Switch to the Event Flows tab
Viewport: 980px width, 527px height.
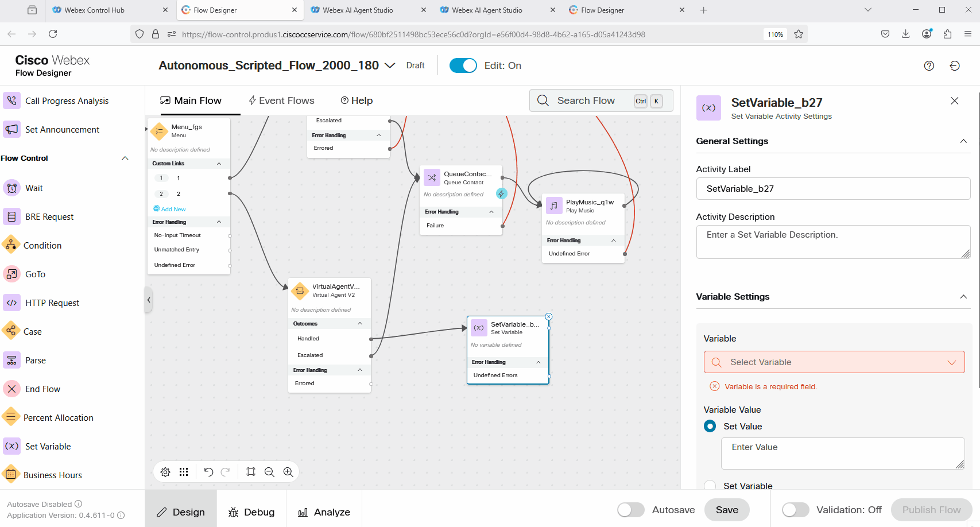(281, 100)
